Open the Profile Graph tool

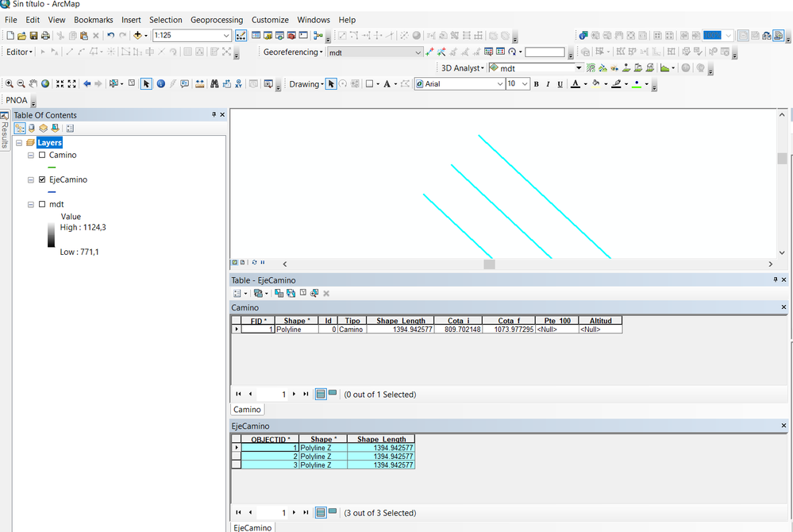[x=665, y=67]
